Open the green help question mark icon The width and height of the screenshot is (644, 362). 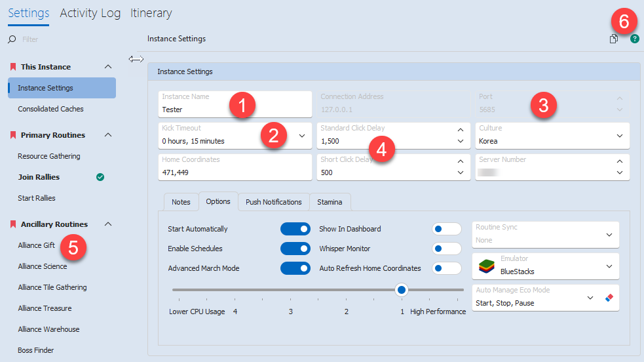tap(634, 39)
